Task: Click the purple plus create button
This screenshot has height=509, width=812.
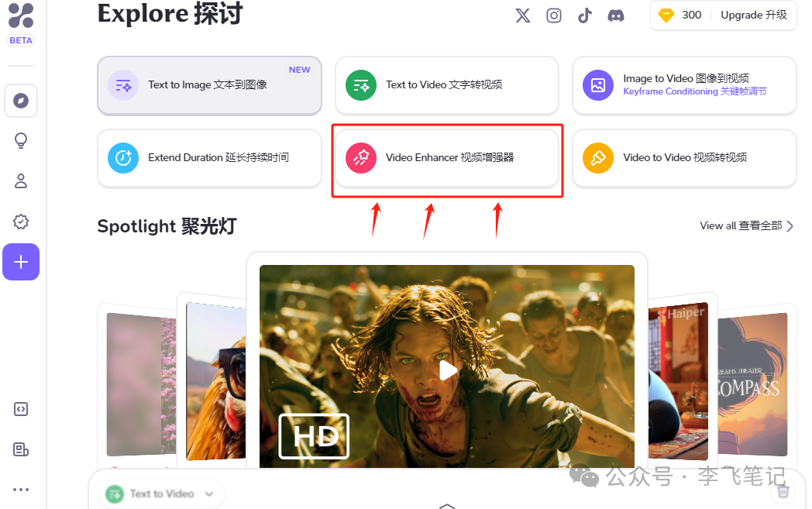Action: (x=21, y=262)
